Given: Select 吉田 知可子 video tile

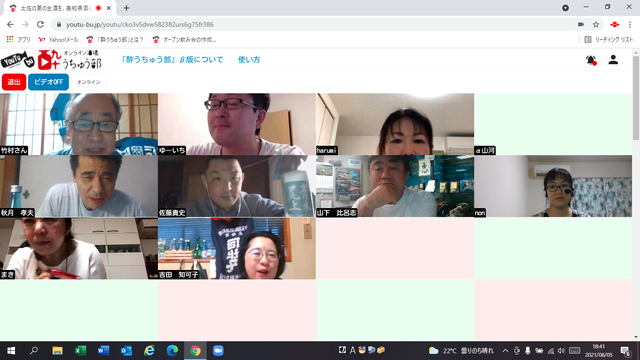Looking at the screenshot, I should [237, 248].
